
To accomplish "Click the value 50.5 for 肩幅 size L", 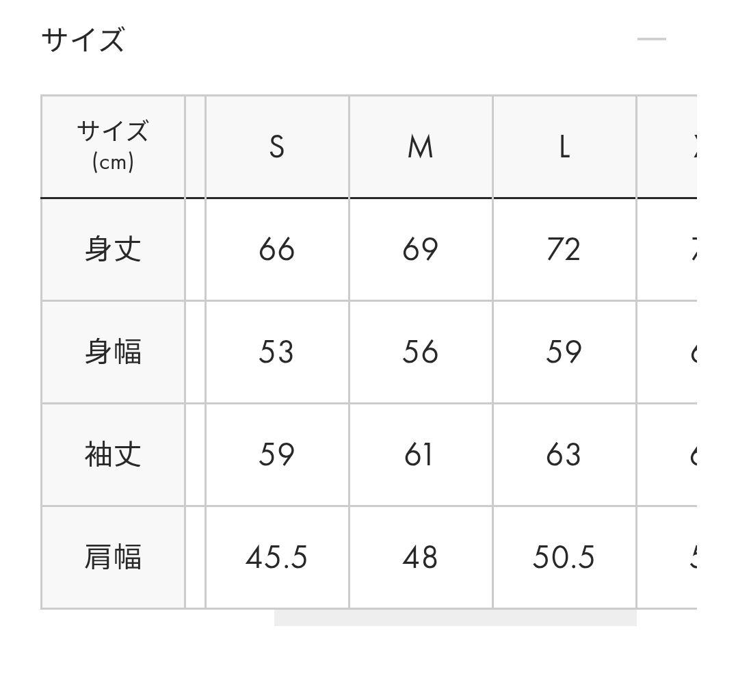I will pos(564,557).
